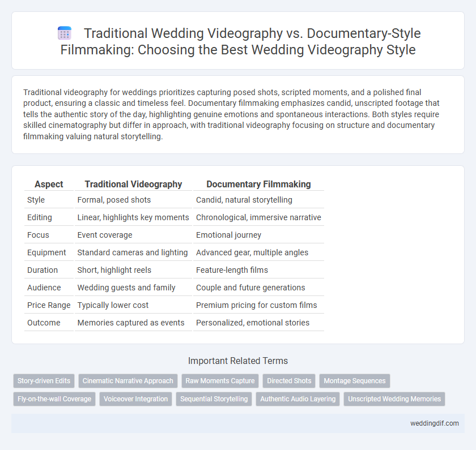Select 'Standard cameras and lighting' cell

point(133,252)
